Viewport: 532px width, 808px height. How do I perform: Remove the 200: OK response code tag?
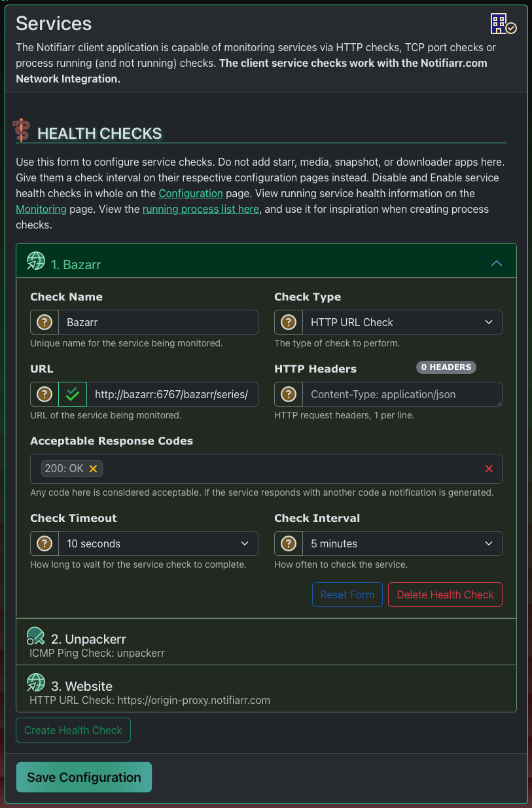click(x=93, y=468)
